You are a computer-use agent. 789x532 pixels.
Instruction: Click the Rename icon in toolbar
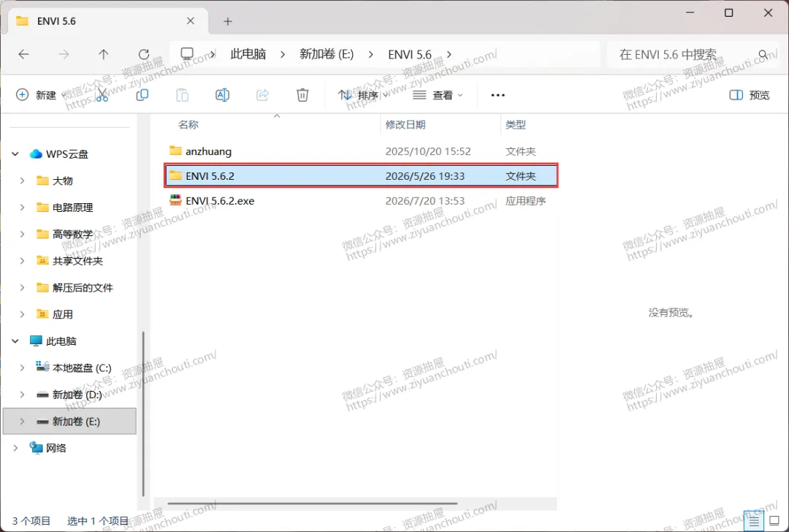[222, 94]
